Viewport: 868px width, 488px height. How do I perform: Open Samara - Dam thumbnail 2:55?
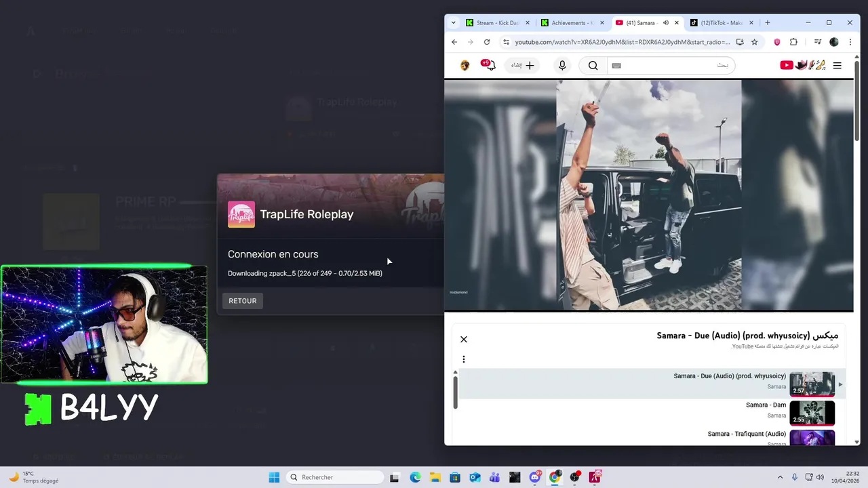click(812, 413)
